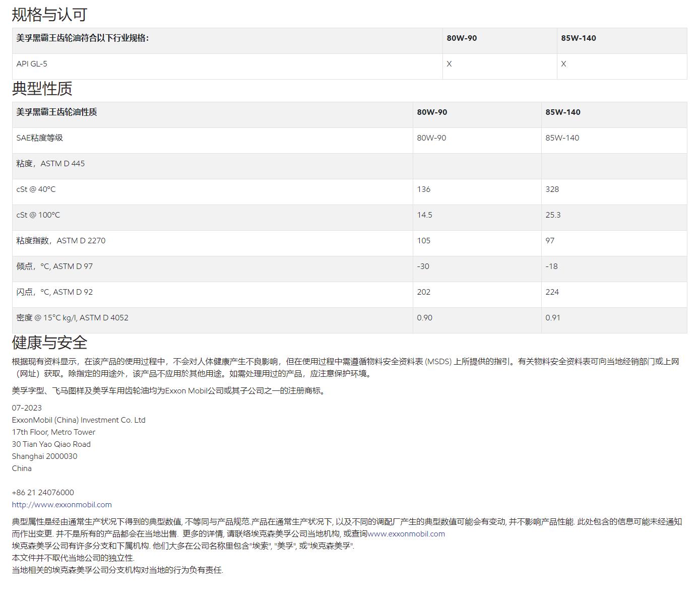Click the 当地相关的埃克森美孚公司分支机构 line

[117, 570]
